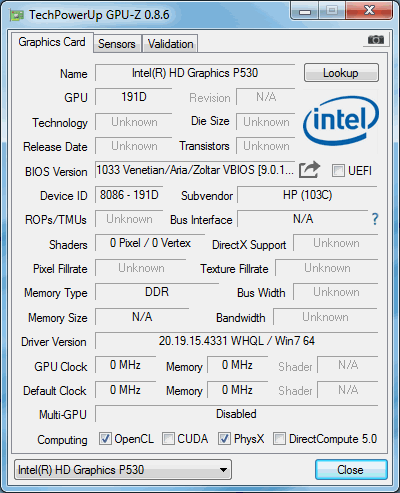Click the Device ID field 8086 - 191D
400x493 pixels.
tap(129, 195)
